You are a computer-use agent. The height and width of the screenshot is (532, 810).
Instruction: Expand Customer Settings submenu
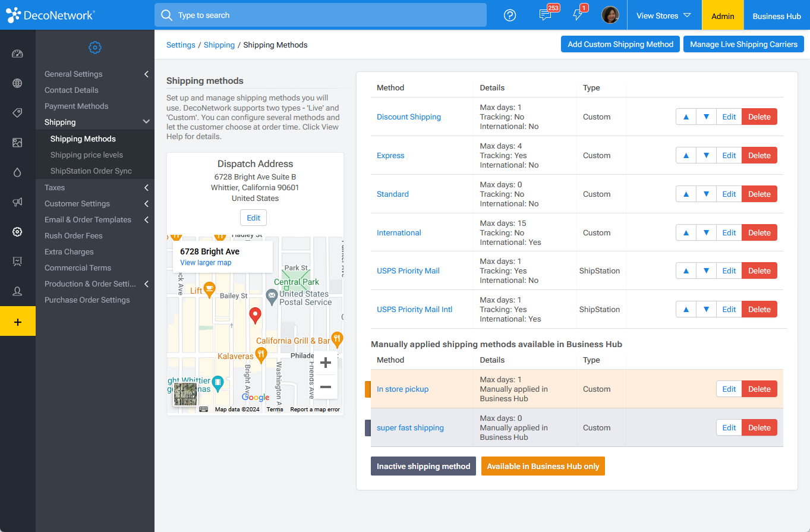pyautogui.click(x=146, y=204)
